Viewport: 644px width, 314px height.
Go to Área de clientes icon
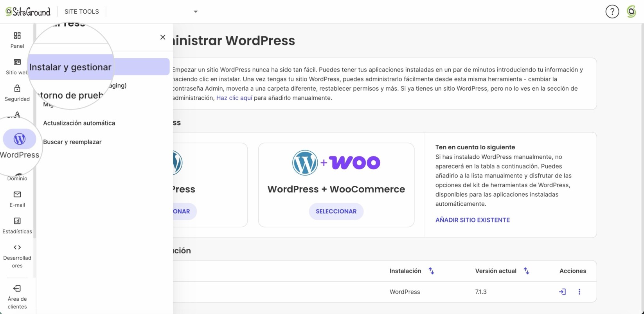coord(17,288)
